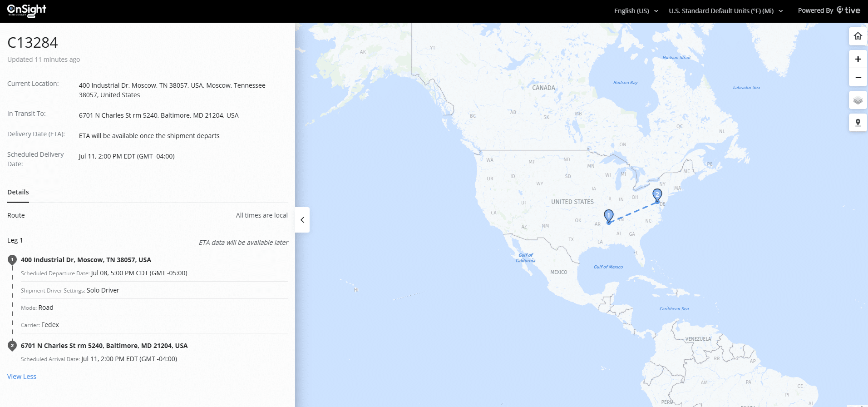Click the Route label
The height and width of the screenshot is (407, 868).
[16, 215]
